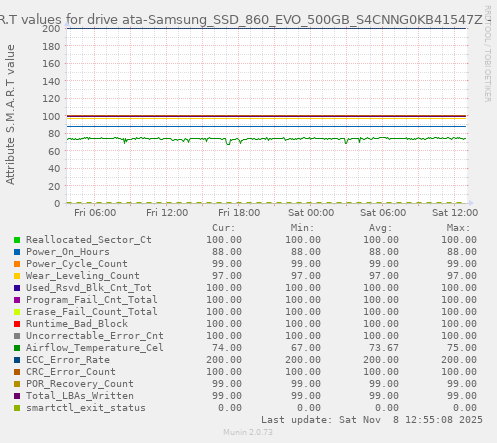Click the CRC_Error_Count brown swatch

(x=17, y=372)
